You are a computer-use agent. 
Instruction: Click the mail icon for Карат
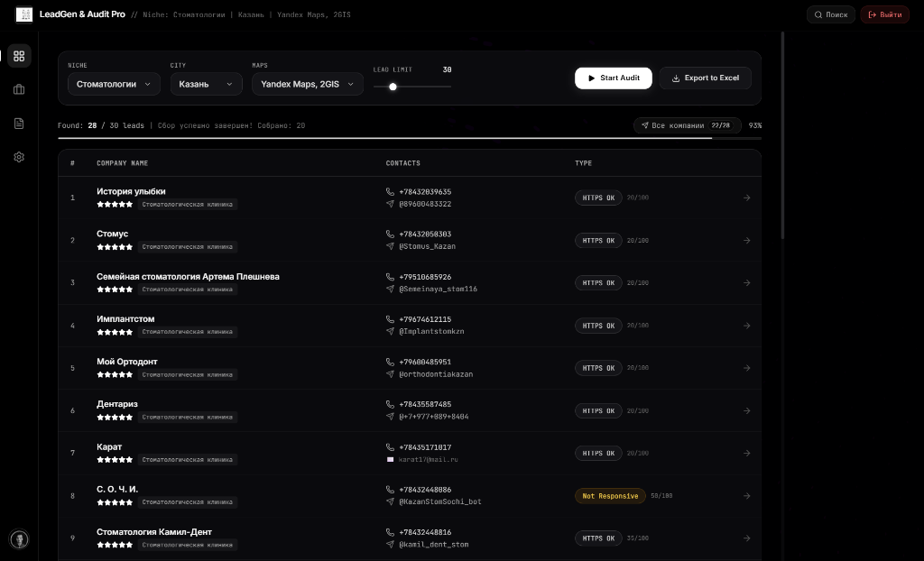390,460
